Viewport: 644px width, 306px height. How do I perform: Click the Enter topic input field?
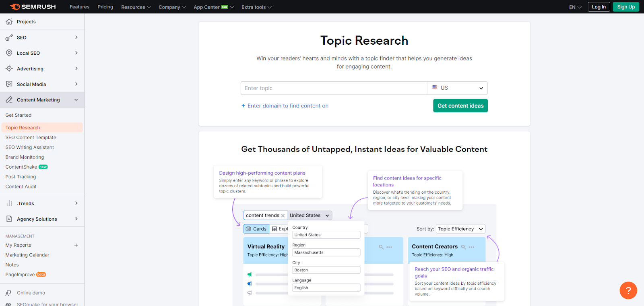click(x=334, y=88)
